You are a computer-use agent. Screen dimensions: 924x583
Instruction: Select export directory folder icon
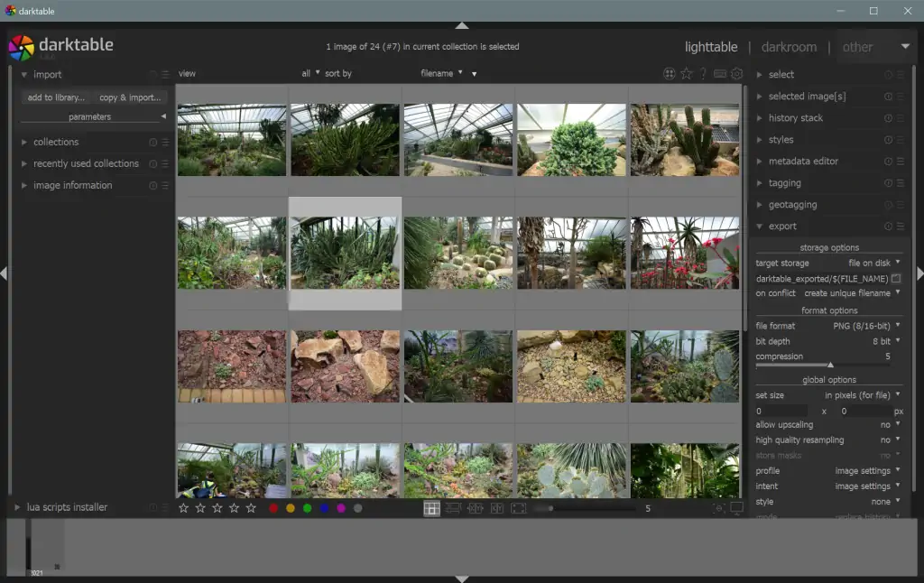896,278
